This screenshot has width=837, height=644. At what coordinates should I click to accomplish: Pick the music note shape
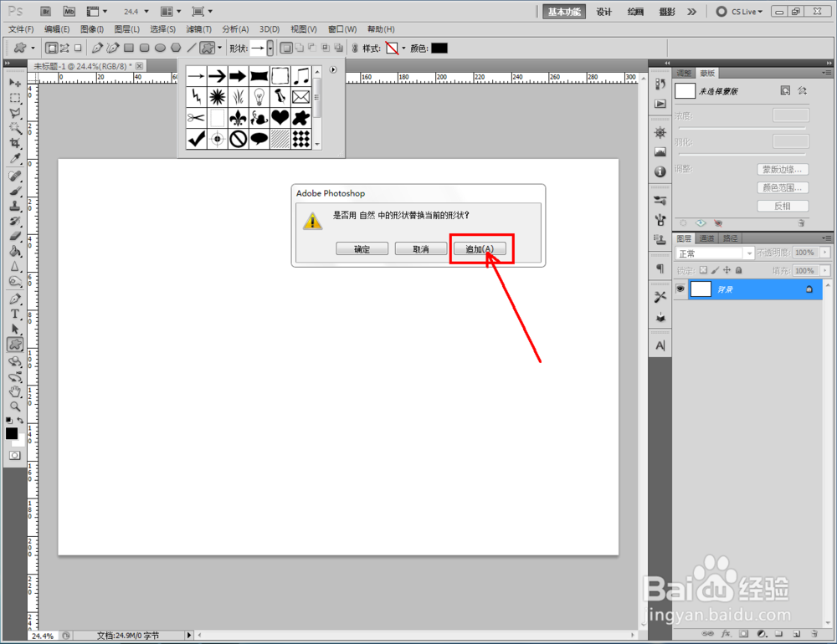[x=301, y=76]
